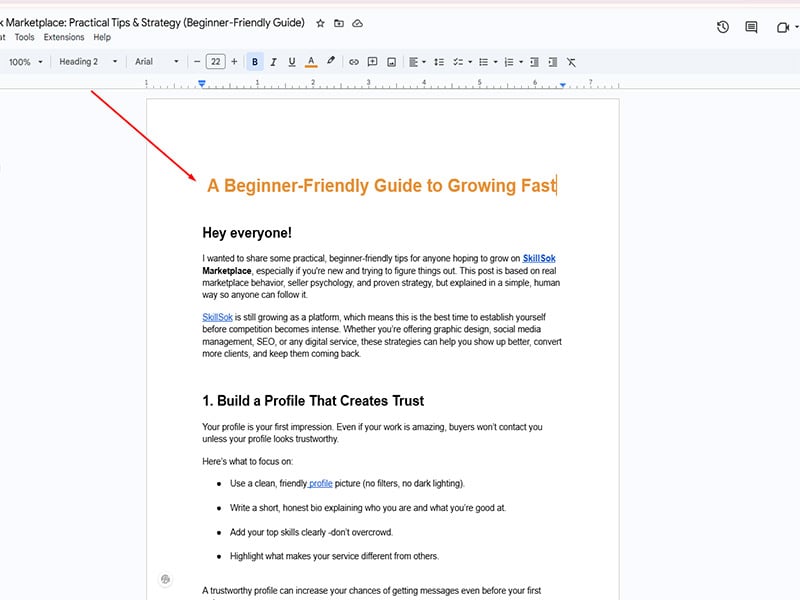Click the move to folder icon
Viewport: 800px width, 600px height.
(x=339, y=23)
